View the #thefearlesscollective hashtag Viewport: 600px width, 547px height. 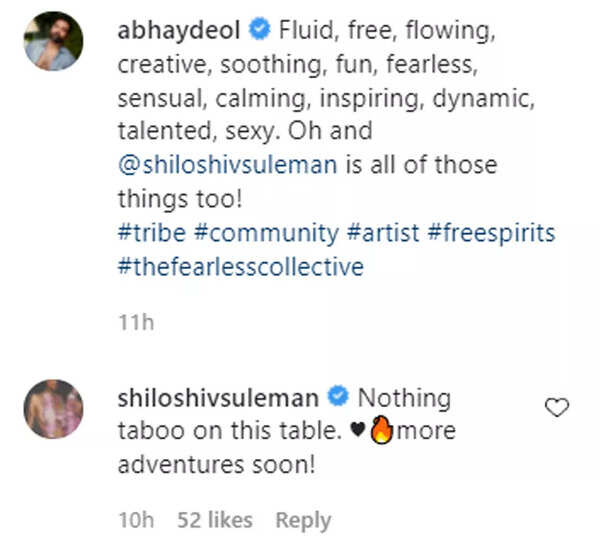point(240,267)
